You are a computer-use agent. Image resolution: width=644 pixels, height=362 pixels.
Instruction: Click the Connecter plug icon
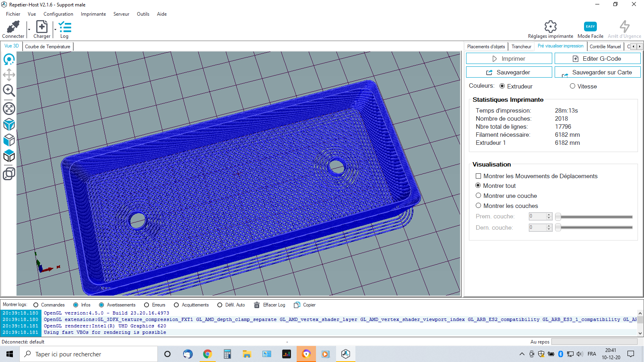click(13, 27)
